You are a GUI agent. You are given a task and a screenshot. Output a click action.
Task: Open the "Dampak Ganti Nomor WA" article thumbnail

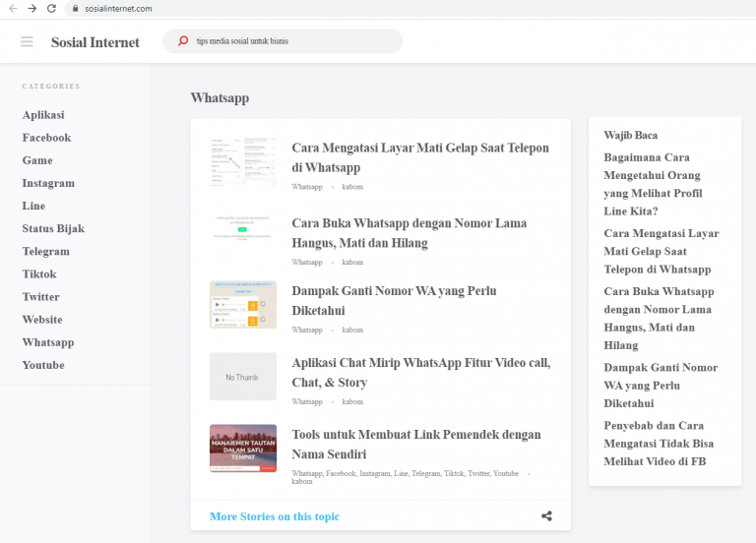tap(243, 305)
